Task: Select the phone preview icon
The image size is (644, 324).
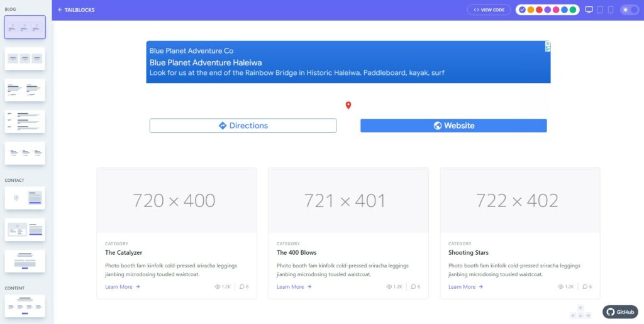Action: click(x=610, y=10)
